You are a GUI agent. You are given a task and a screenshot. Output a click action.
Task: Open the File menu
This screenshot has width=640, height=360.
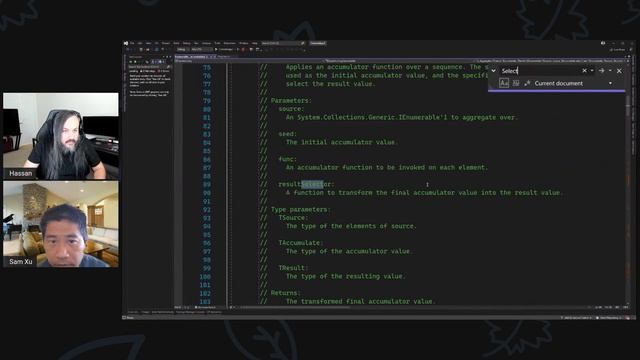click(132, 43)
